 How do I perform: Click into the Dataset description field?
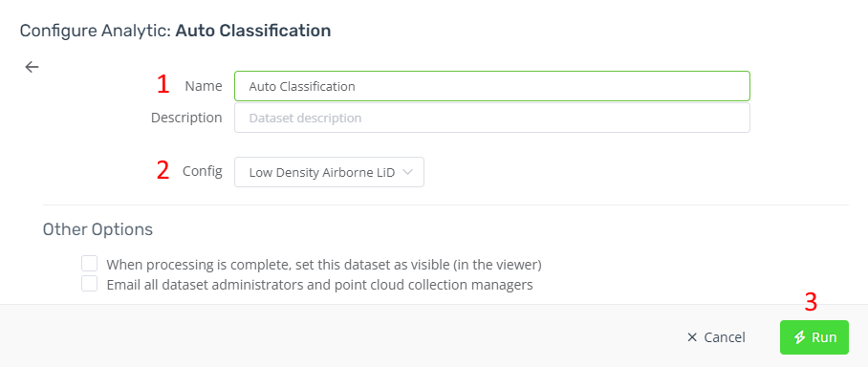click(492, 118)
